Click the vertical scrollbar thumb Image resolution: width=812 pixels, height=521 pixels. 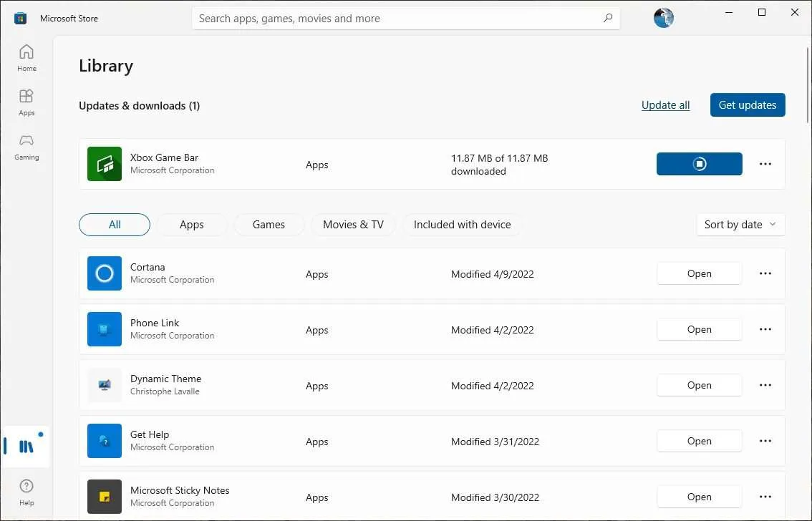[x=808, y=85]
